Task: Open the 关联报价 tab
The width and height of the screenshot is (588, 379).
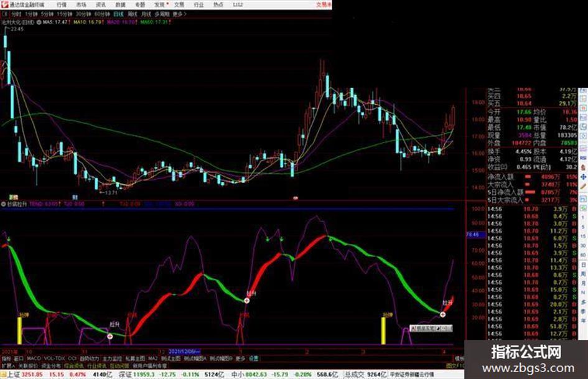Action: coord(28,365)
